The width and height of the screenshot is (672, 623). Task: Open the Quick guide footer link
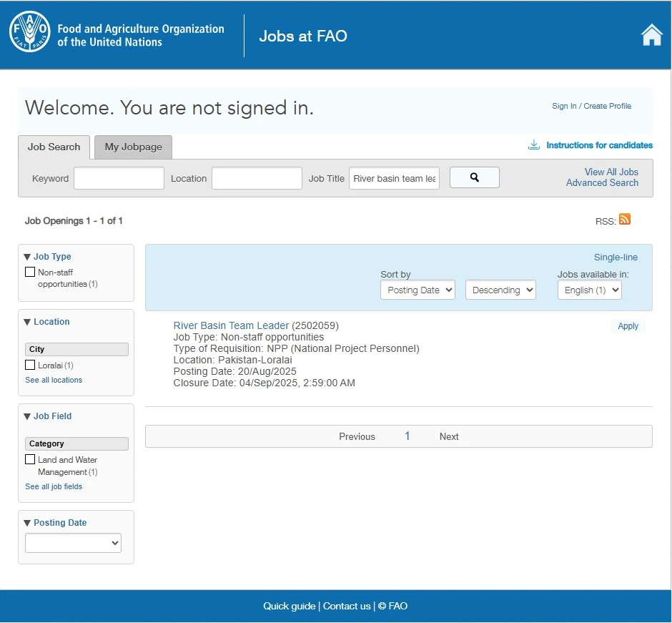[290, 606]
